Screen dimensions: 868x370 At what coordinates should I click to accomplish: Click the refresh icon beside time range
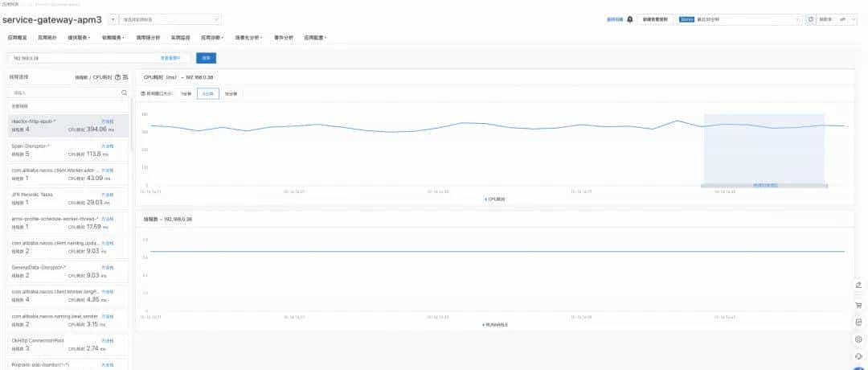click(x=810, y=19)
